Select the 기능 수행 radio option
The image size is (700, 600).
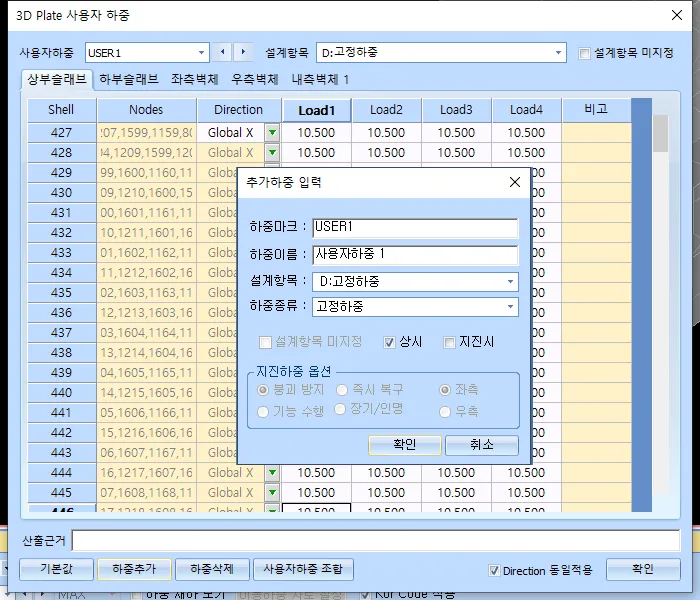point(263,412)
